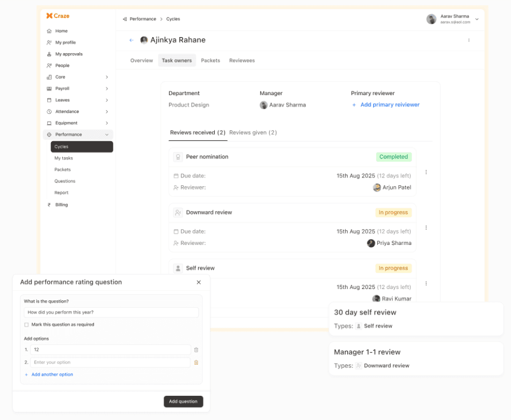Click Priya Sharma's reviewer avatar
511x420 pixels.
[x=371, y=243]
